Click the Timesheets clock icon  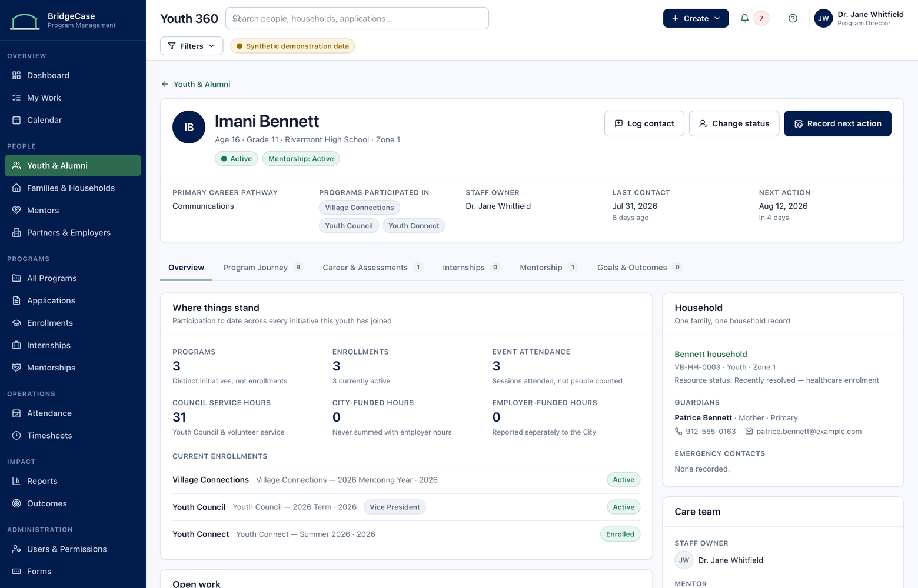point(16,436)
